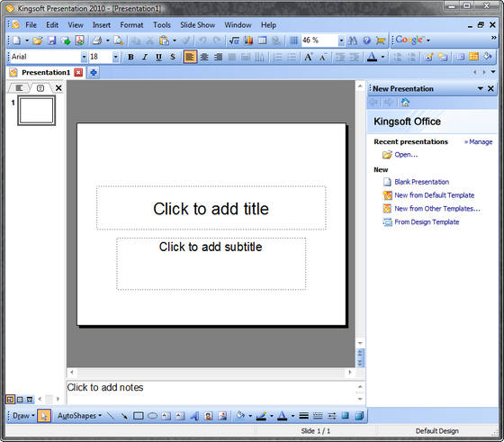Viewport: 504px width, 442px height.
Task: Toggle Underline formatting button
Action: pyautogui.click(x=158, y=58)
